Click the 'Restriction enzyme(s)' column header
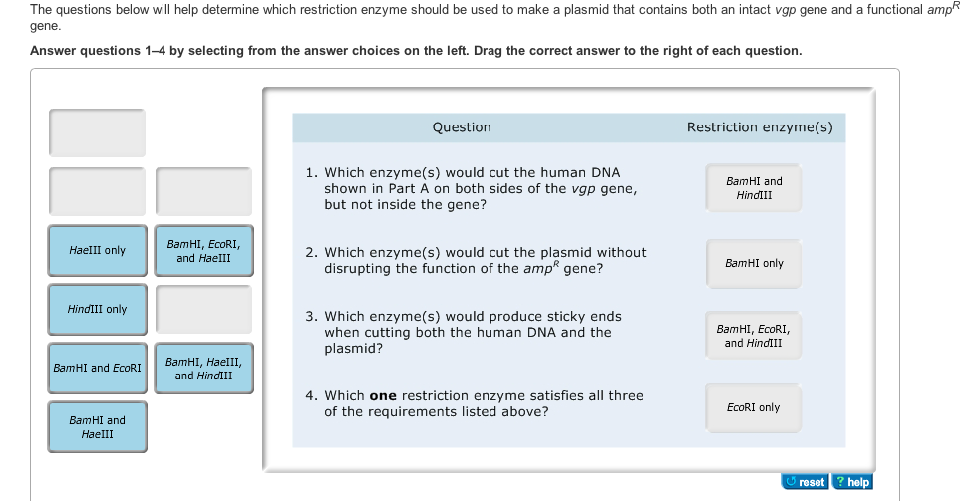980x501 pixels. [760, 127]
